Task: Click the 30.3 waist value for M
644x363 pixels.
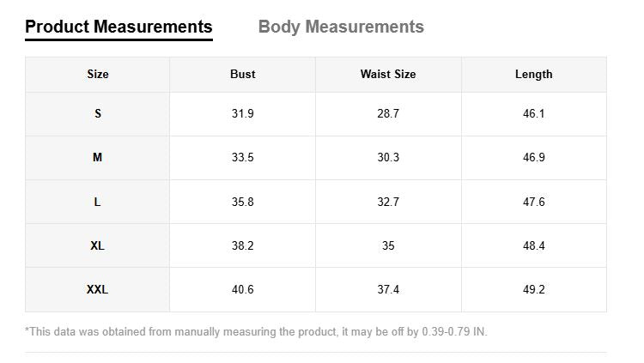Action: [388, 158]
